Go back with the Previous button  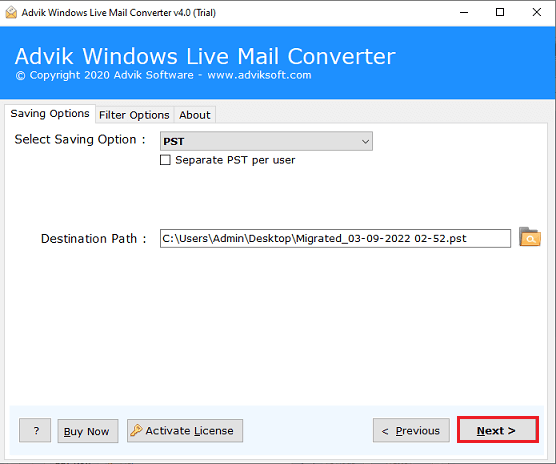pos(411,431)
